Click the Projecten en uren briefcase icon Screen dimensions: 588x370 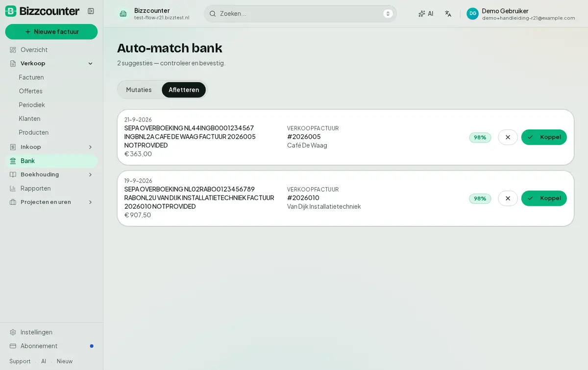pyautogui.click(x=13, y=202)
